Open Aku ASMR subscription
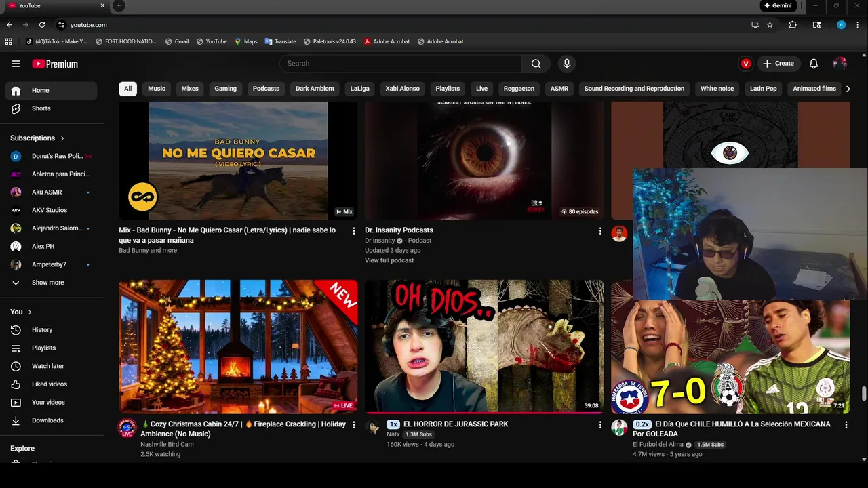Image resolution: width=868 pixels, height=488 pixels. [x=51, y=192]
